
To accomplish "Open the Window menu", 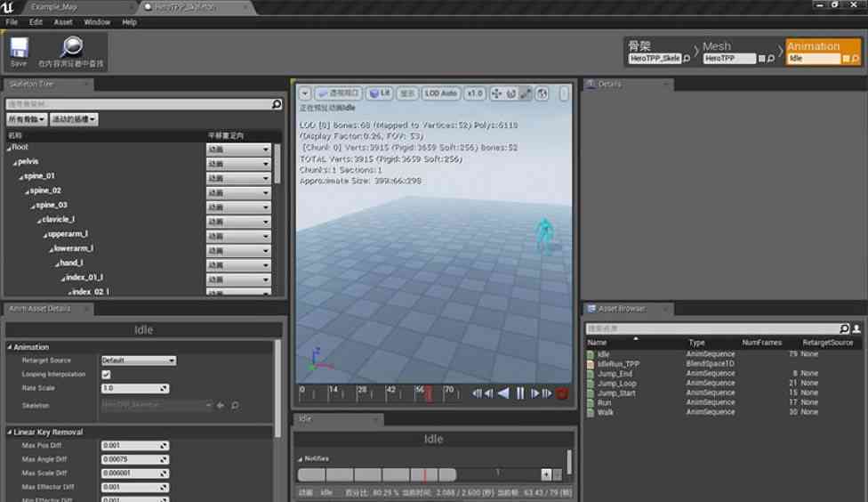I will (97, 22).
